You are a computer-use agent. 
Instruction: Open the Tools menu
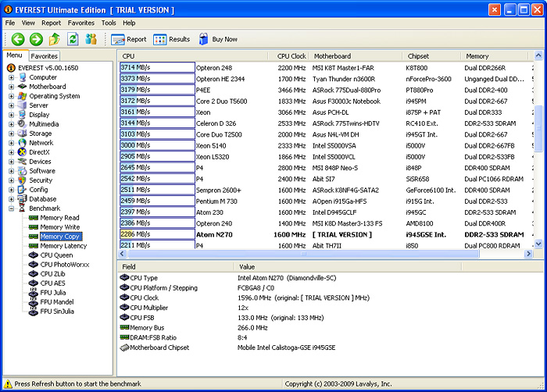pos(109,23)
